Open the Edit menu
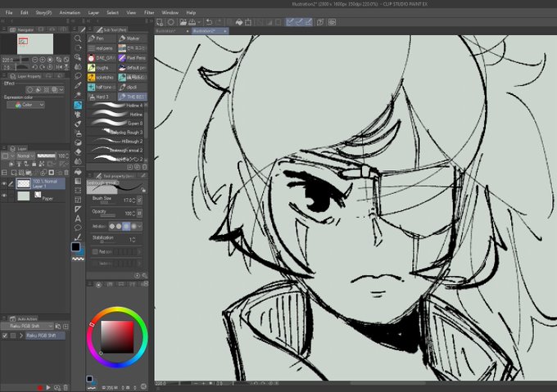This screenshot has width=557, height=392. pos(24,12)
